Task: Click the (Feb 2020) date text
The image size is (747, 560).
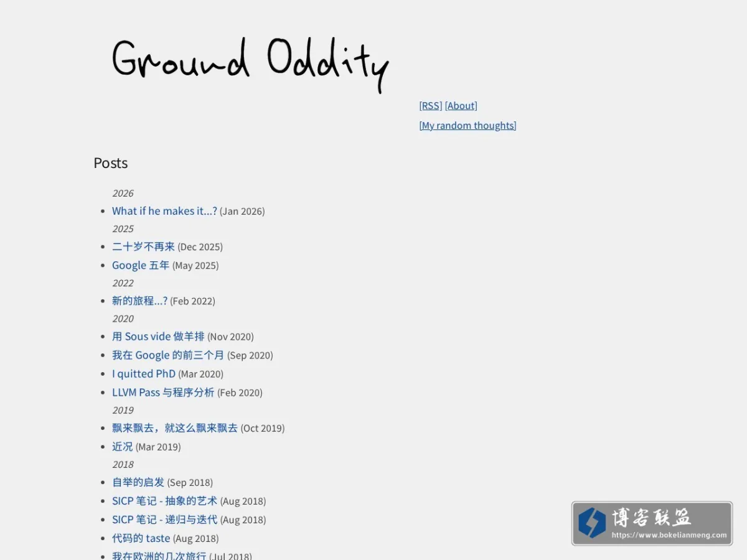Action: (240, 392)
